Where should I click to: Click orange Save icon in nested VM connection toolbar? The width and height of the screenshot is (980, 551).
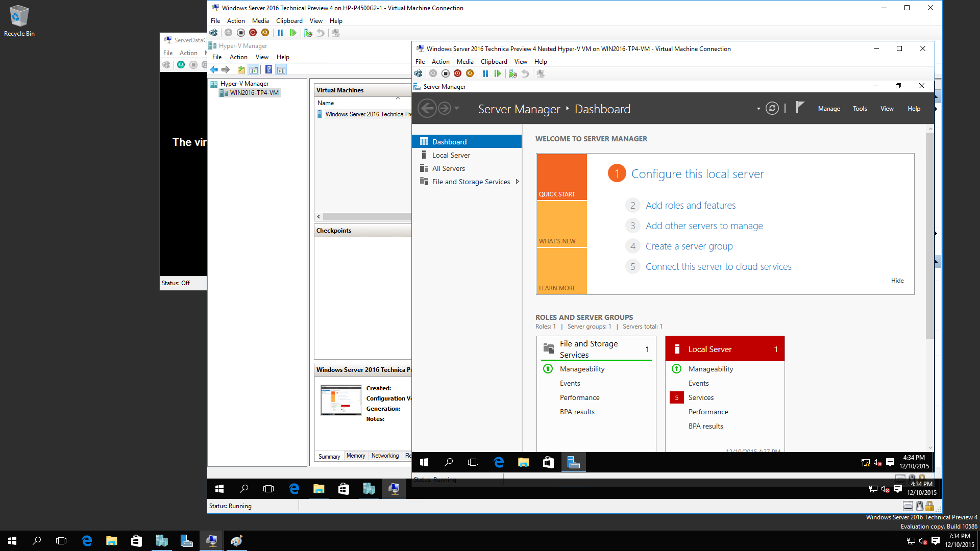click(x=470, y=73)
